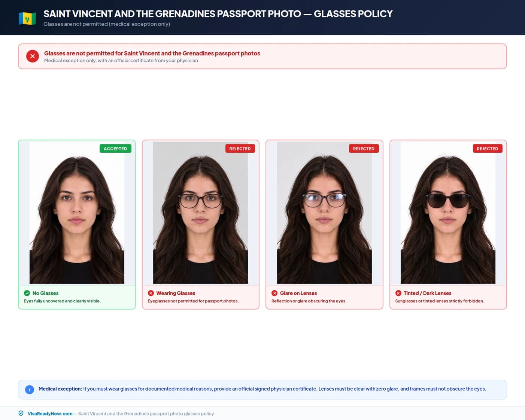Click text 'Medical exception only, with an official certificate'

point(121,61)
